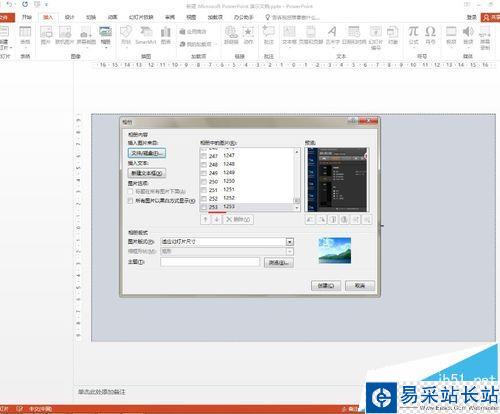This screenshot has height=414, width=500.
Task: Click the Create button in album dialog
Action: (x=326, y=286)
